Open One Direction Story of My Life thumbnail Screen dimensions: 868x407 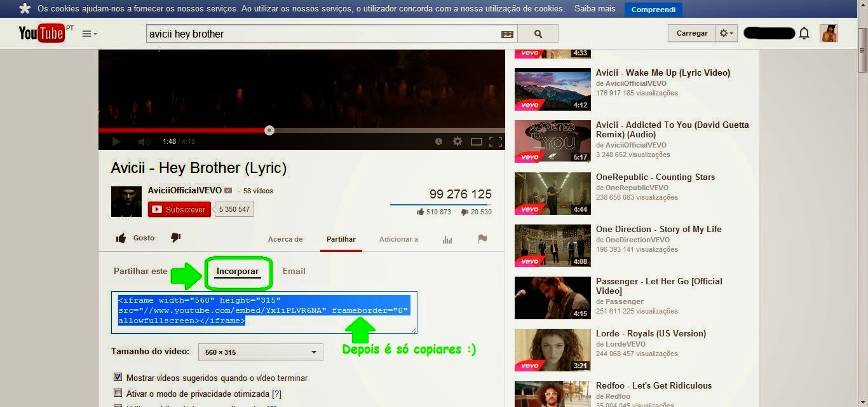pyautogui.click(x=552, y=245)
